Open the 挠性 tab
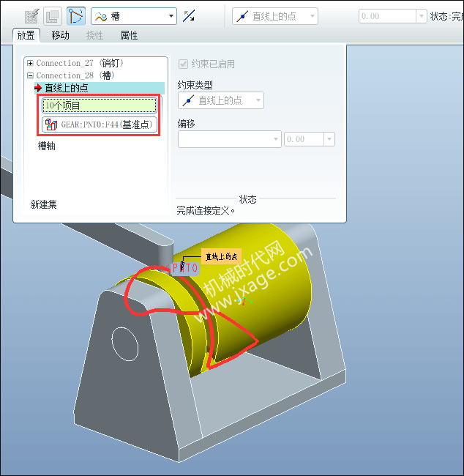464x476 pixels. (x=94, y=36)
